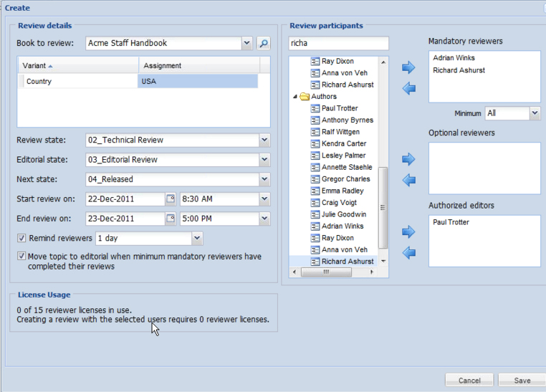546x392 pixels.
Task: Select Richard Ashurst in Mandatory reviewers list
Action: click(459, 70)
